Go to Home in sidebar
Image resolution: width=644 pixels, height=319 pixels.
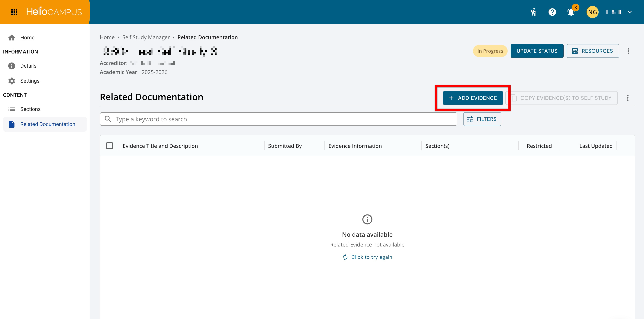pyautogui.click(x=45, y=37)
